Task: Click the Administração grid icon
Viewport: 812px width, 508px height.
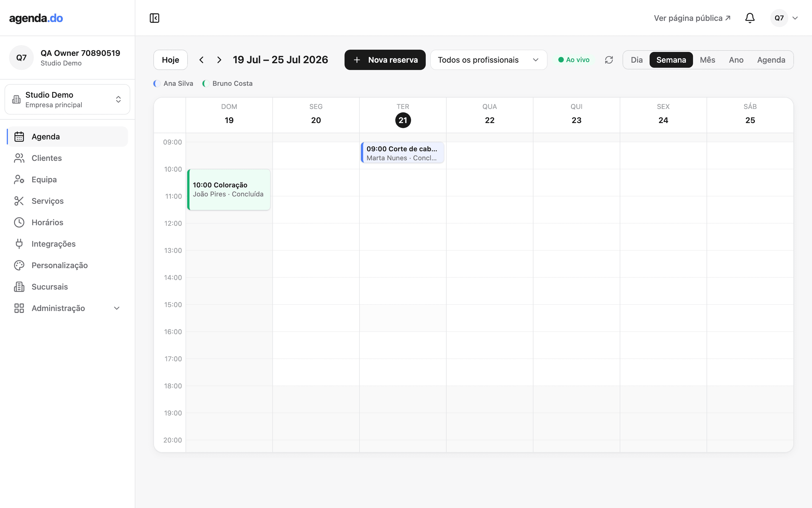Action: click(19, 308)
